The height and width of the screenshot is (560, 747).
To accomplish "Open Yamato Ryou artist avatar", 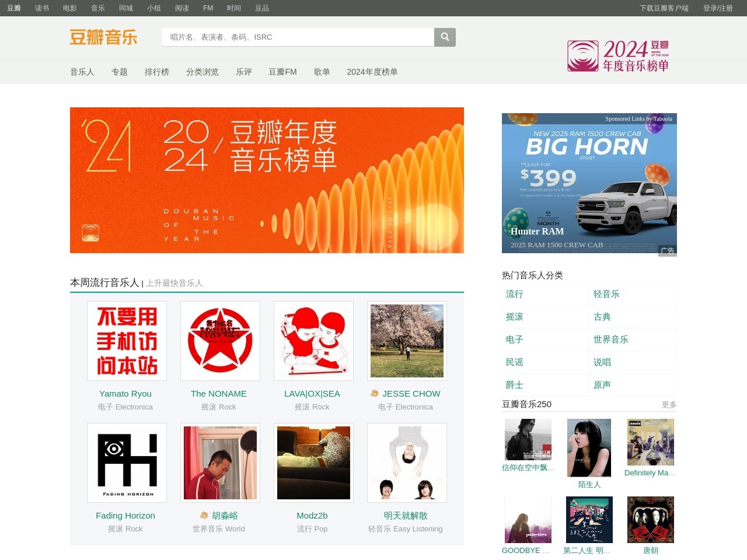I will (x=127, y=341).
